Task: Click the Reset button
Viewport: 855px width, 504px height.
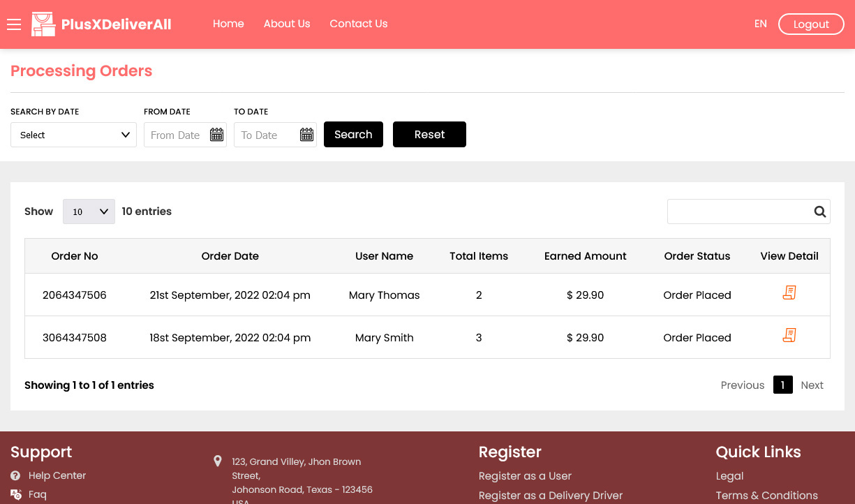Action: coord(429,135)
